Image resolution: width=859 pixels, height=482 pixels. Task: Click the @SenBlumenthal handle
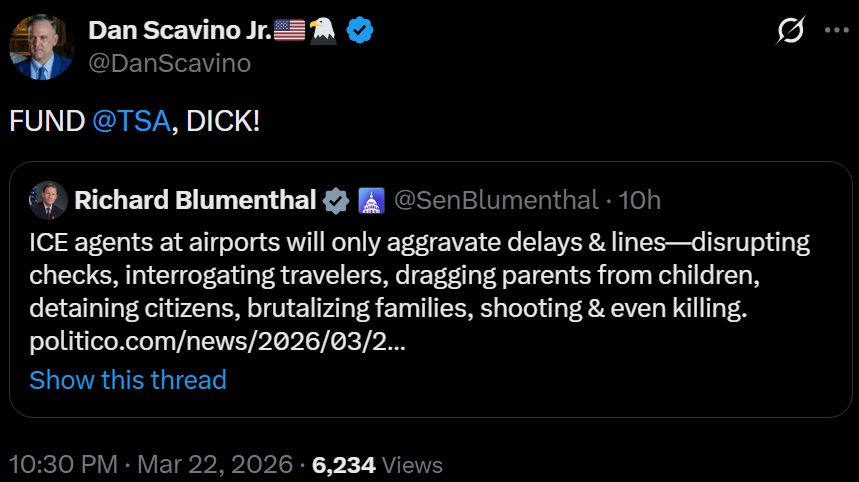497,201
